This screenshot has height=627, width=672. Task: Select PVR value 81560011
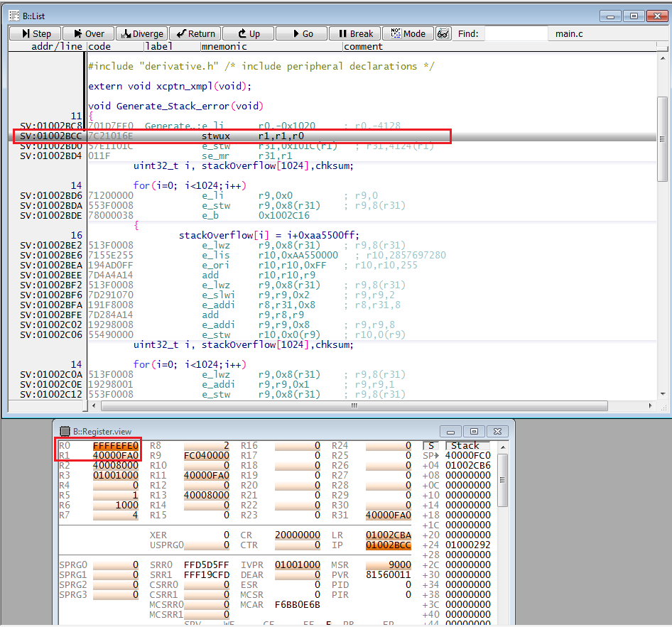(389, 575)
